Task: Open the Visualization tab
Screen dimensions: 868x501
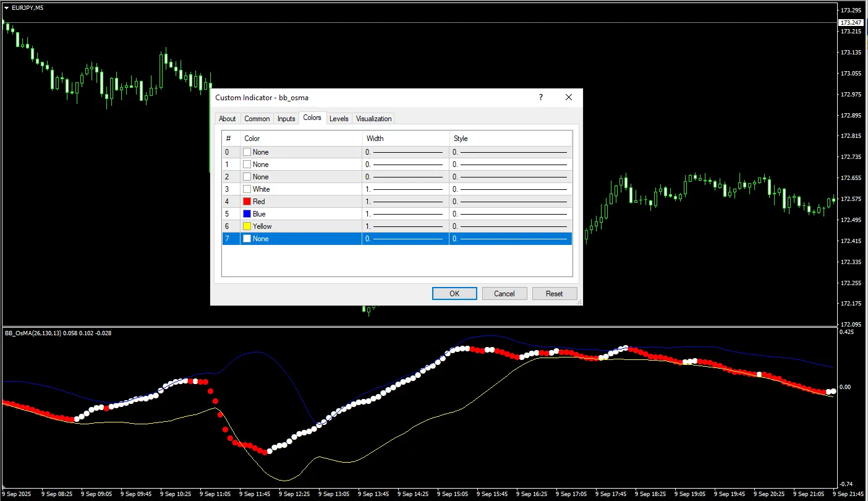Action: (373, 119)
